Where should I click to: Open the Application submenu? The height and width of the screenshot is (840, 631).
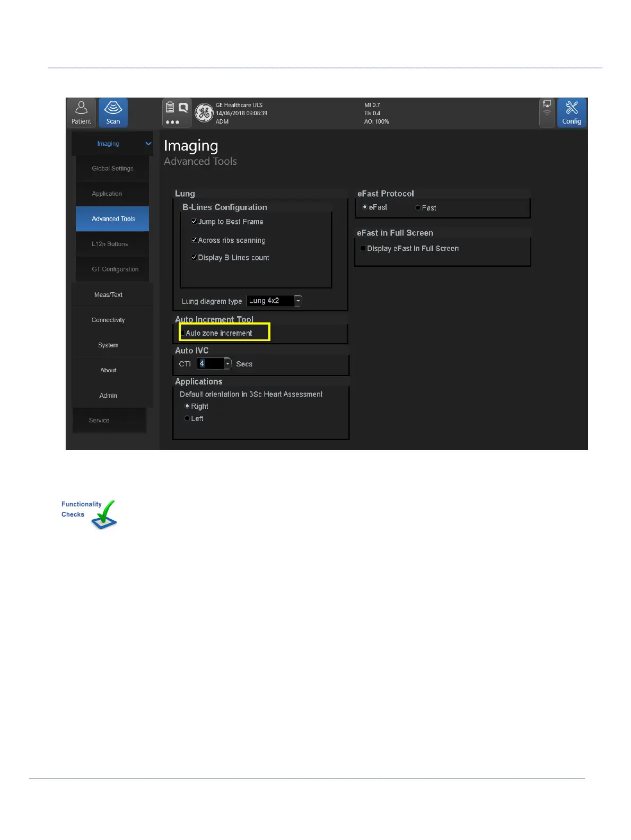pyautogui.click(x=112, y=194)
